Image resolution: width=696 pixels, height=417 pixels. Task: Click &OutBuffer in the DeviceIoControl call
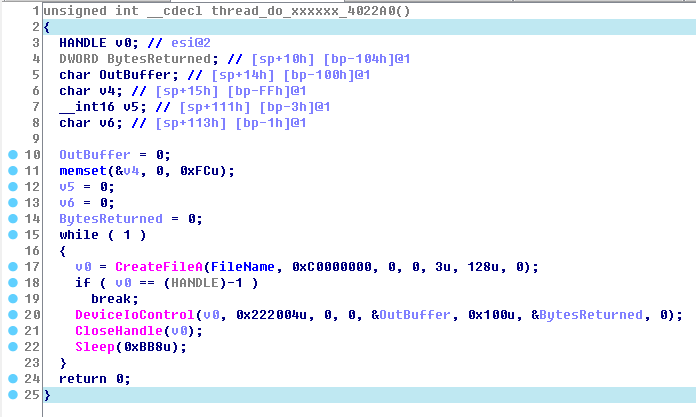(411, 315)
